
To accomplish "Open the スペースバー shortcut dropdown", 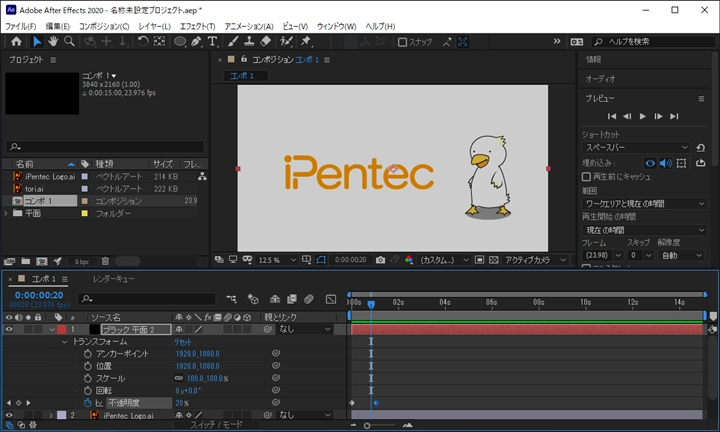I will [636, 147].
